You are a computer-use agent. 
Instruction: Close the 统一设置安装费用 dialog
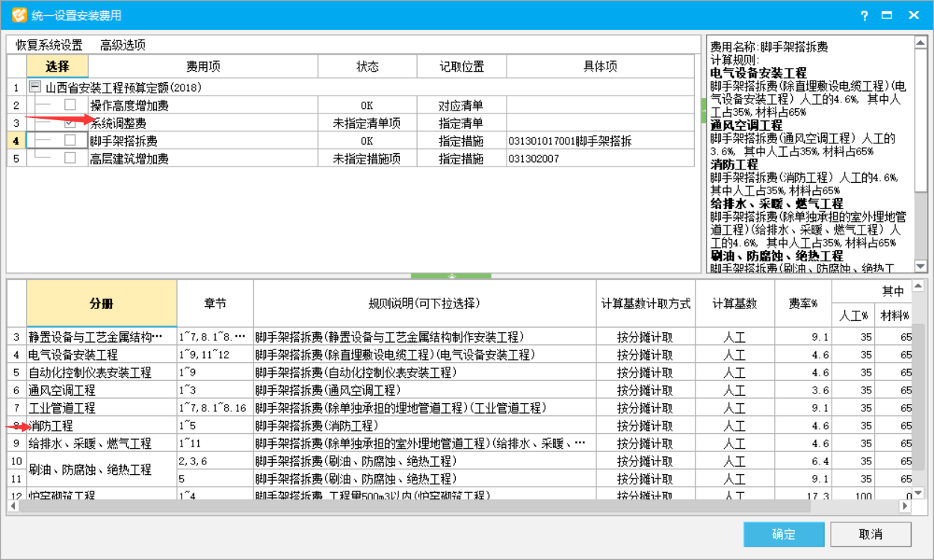point(913,16)
